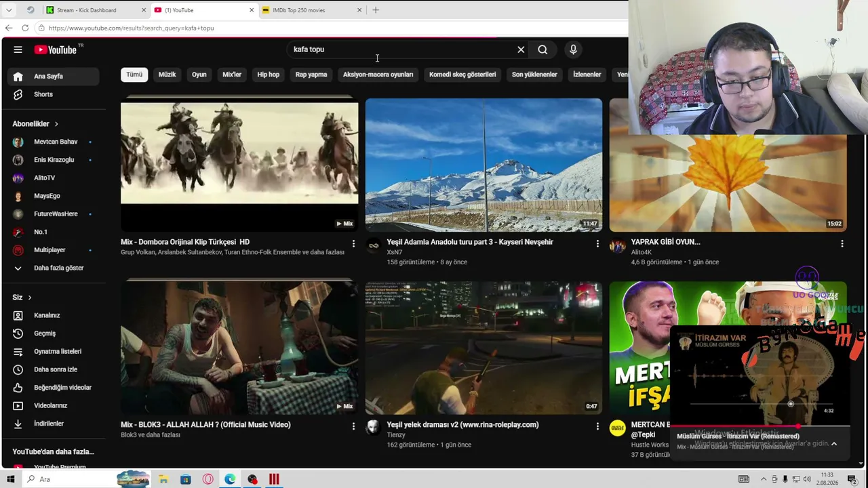Viewport: 868px width, 488px height.
Task: Click the browser address bar URL
Action: point(131,28)
